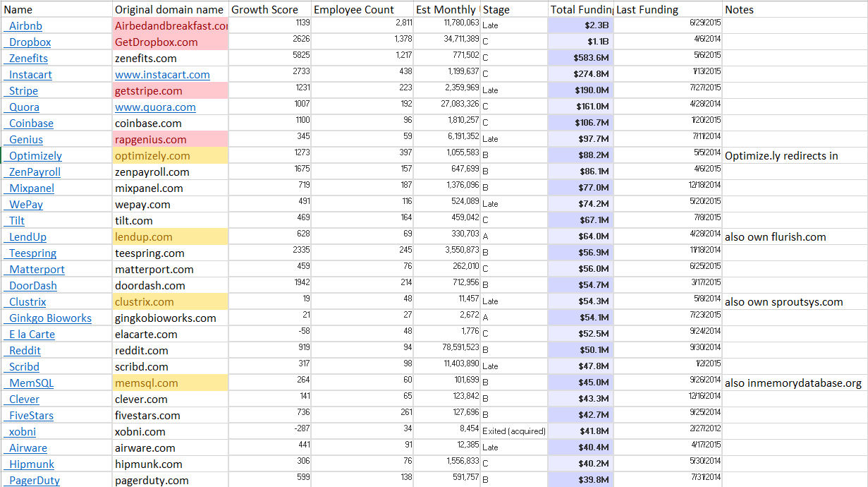868x487 pixels.
Task: Open the WePay company link
Action: [x=26, y=205]
